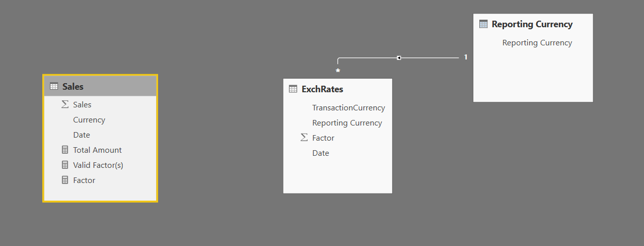The height and width of the screenshot is (246, 644).
Task: Select the TransactionCurrency field in ExchRates
Action: click(348, 107)
